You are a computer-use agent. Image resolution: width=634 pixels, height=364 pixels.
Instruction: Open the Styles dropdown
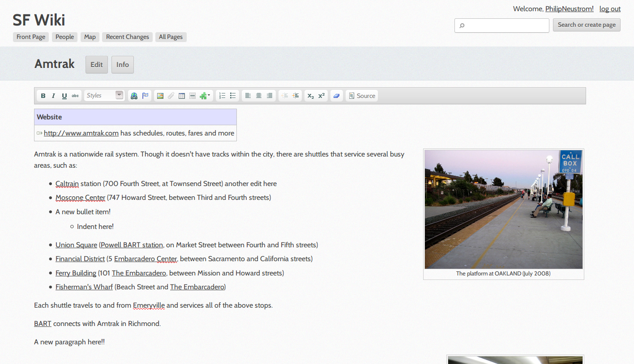point(104,95)
